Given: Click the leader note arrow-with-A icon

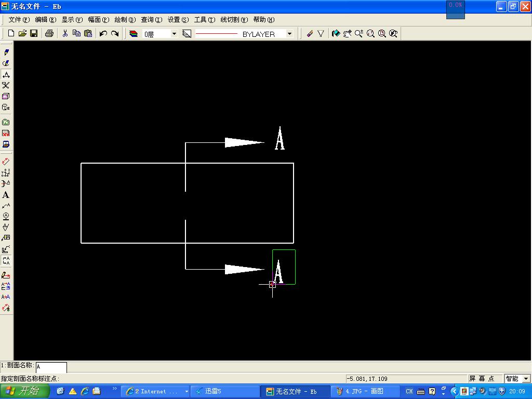Looking at the screenshot, I should [x=6, y=206].
